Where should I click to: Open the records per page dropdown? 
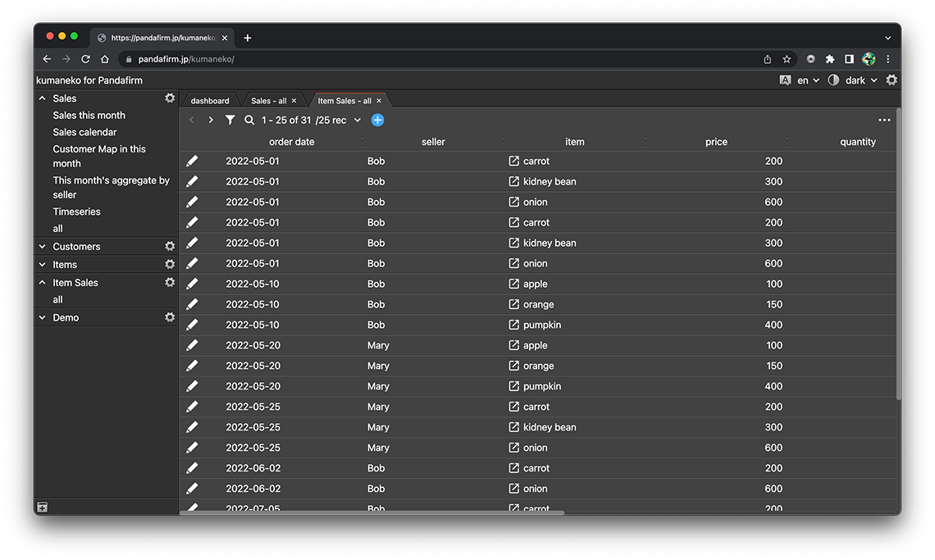pyautogui.click(x=357, y=121)
